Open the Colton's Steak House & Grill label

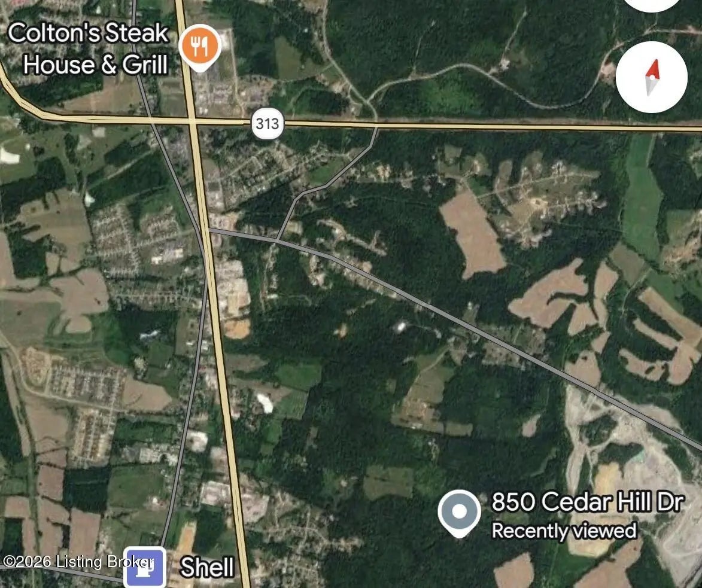[89, 48]
